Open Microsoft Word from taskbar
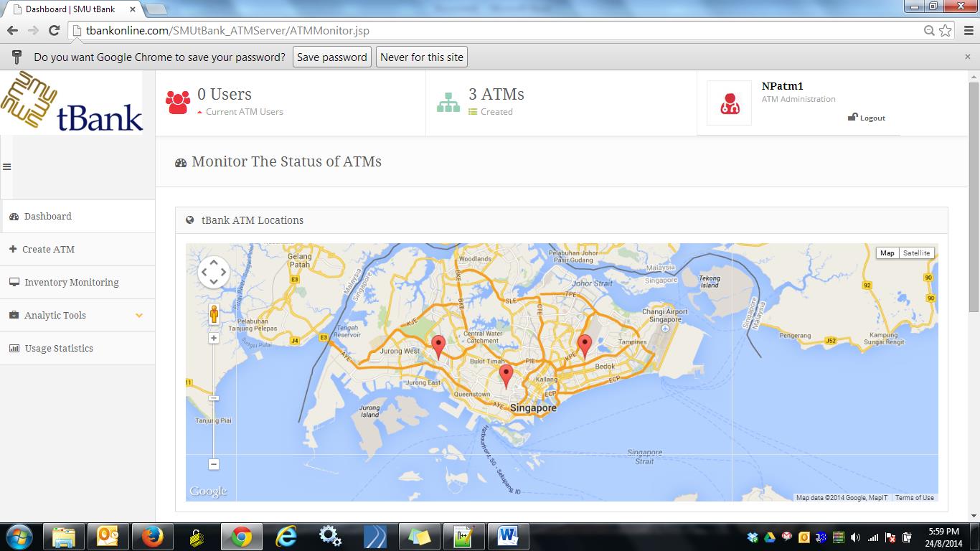This screenshot has width=980, height=551. coord(508,537)
